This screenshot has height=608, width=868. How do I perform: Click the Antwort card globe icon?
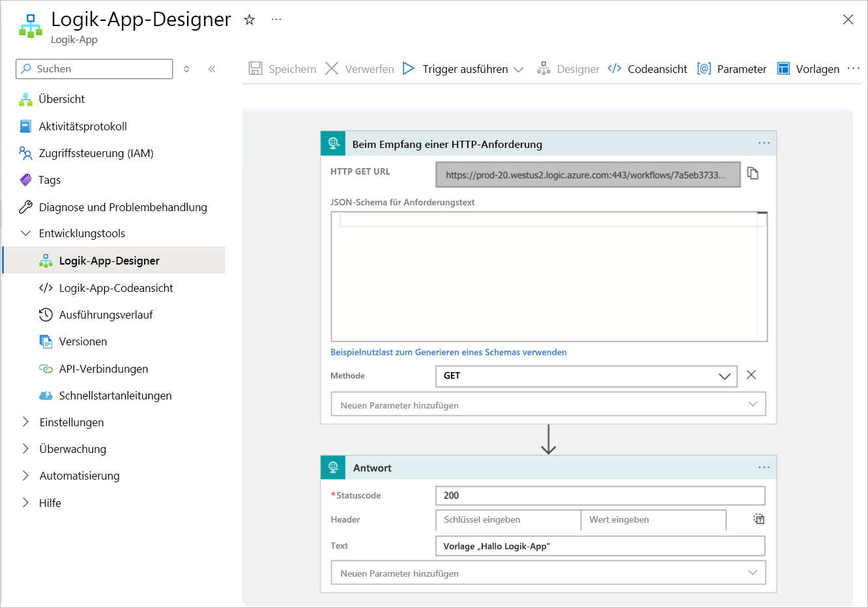333,467
